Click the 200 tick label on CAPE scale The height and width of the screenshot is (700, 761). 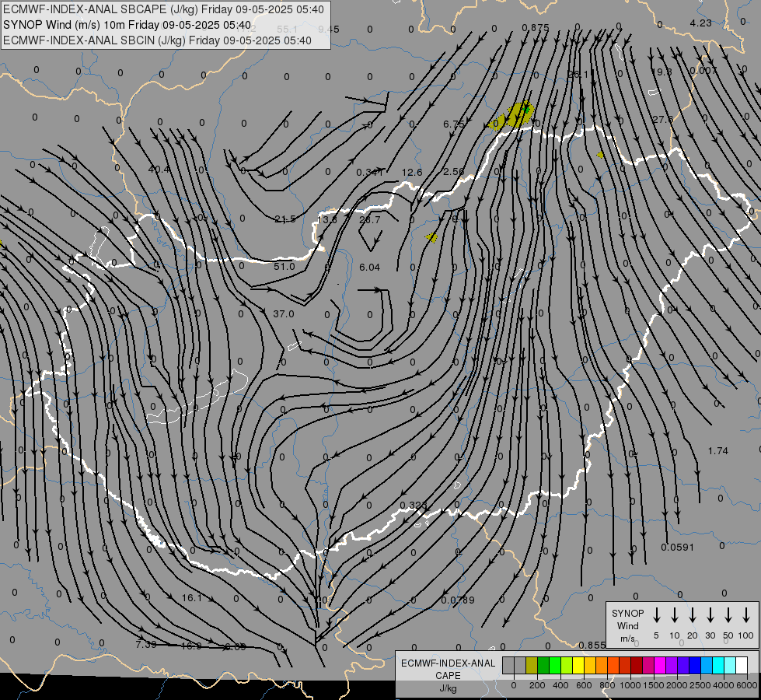click(x=537, y=685)
